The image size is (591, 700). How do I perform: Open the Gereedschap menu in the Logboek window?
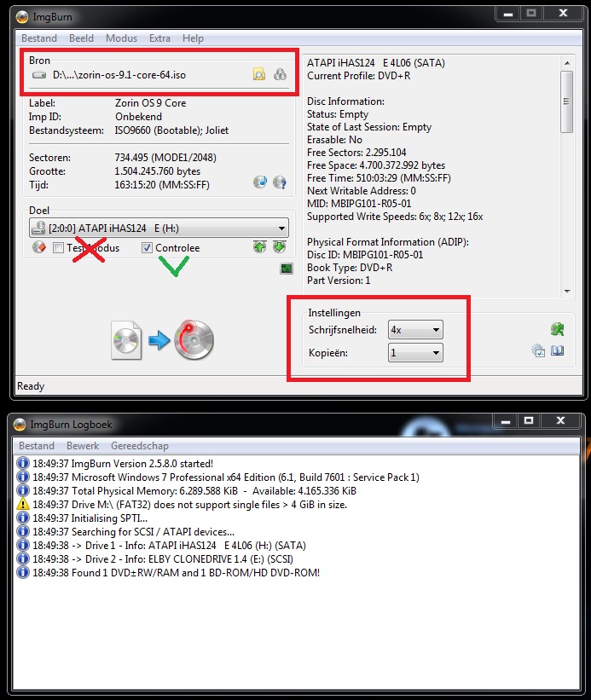140,446
